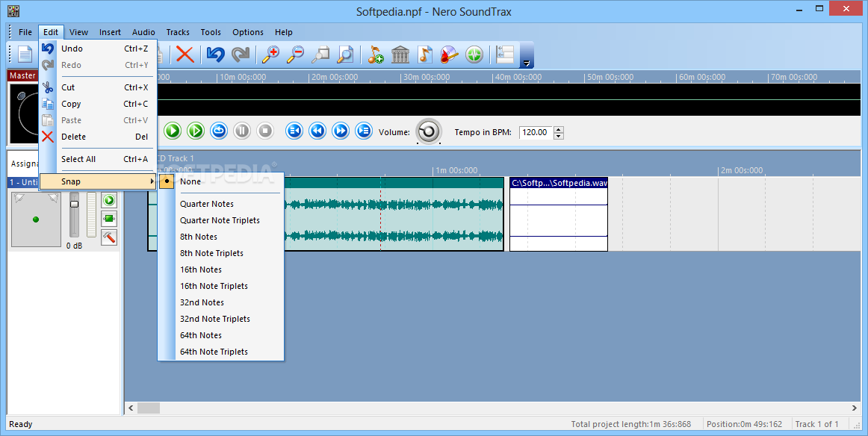Viewport: 868px width, 436px height.
Task: Set snap to 16th Note Triplets
Action: tap(221, 286)
